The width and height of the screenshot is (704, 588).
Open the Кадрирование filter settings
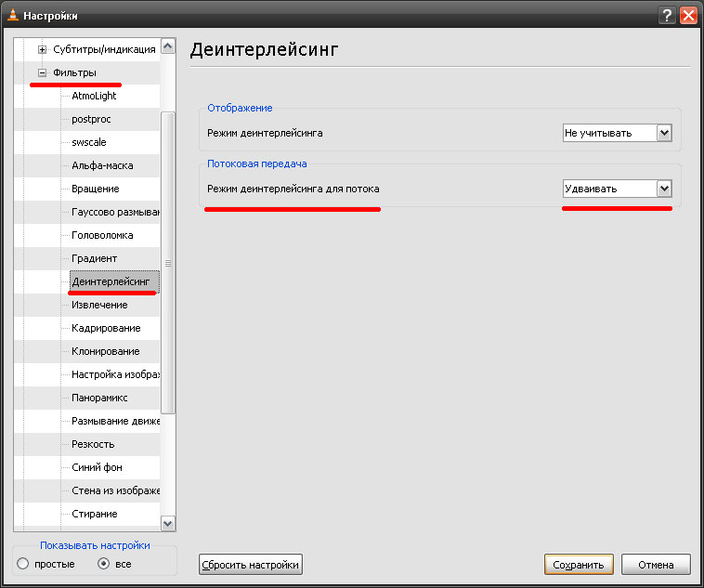click(x=106, y=328)
